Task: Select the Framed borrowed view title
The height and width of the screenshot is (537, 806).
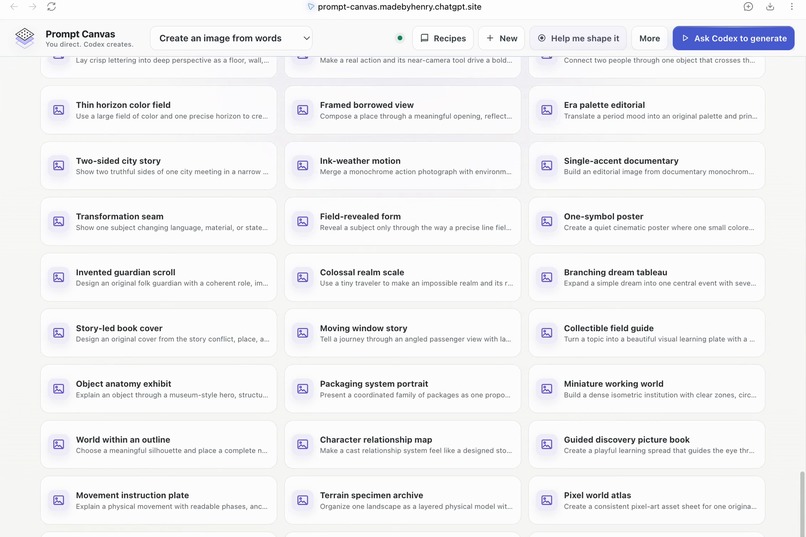Action: pyautogui.click(x=367, y=105)
